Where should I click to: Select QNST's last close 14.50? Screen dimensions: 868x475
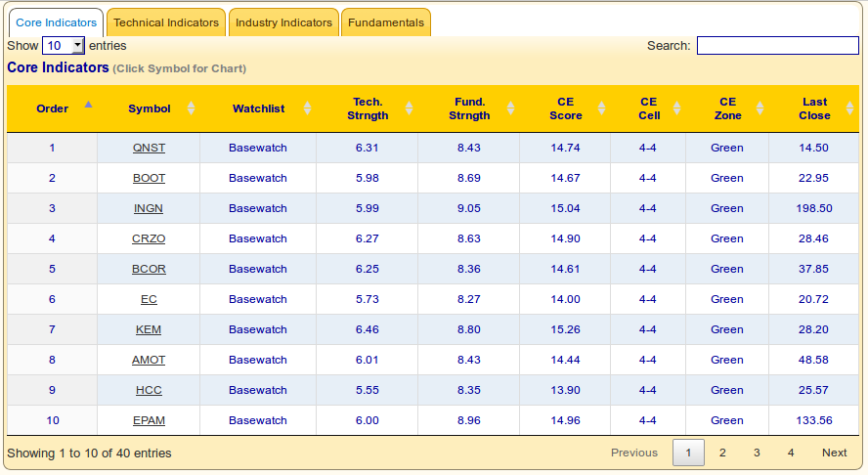pos(813,148)
